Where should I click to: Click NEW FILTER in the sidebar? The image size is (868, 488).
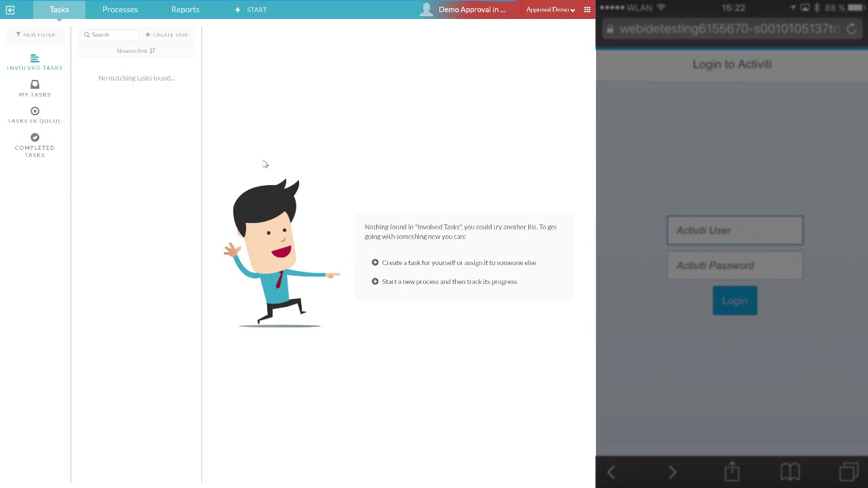pos(35,35)
